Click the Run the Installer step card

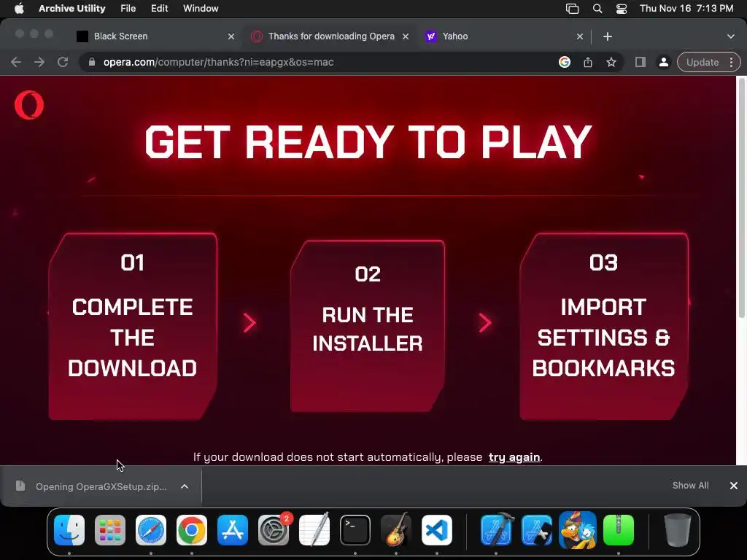coord(368,327)
